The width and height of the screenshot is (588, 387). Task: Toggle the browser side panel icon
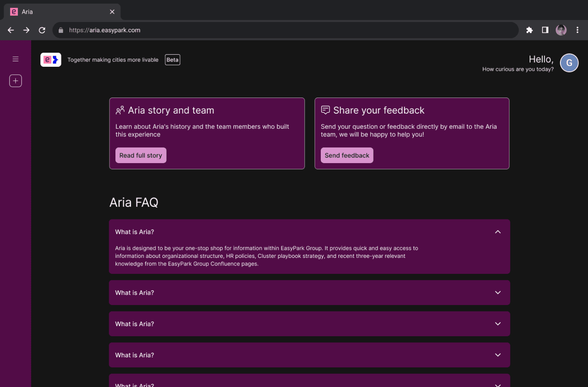coord(545,30)
